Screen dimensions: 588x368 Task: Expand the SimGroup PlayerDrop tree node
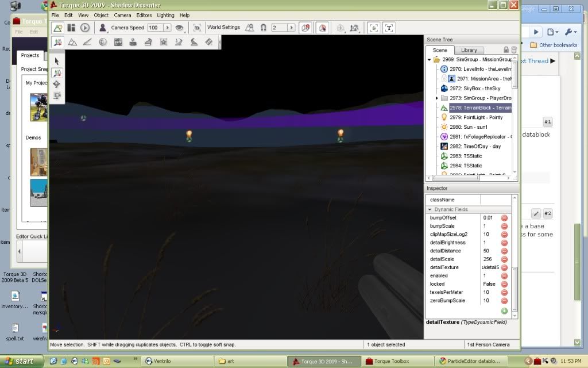click(438, 98)
